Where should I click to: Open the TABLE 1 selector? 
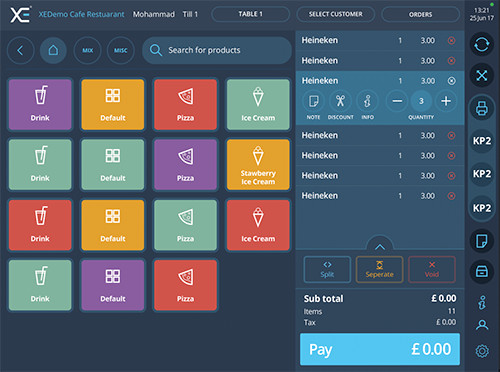pos(250,14)
